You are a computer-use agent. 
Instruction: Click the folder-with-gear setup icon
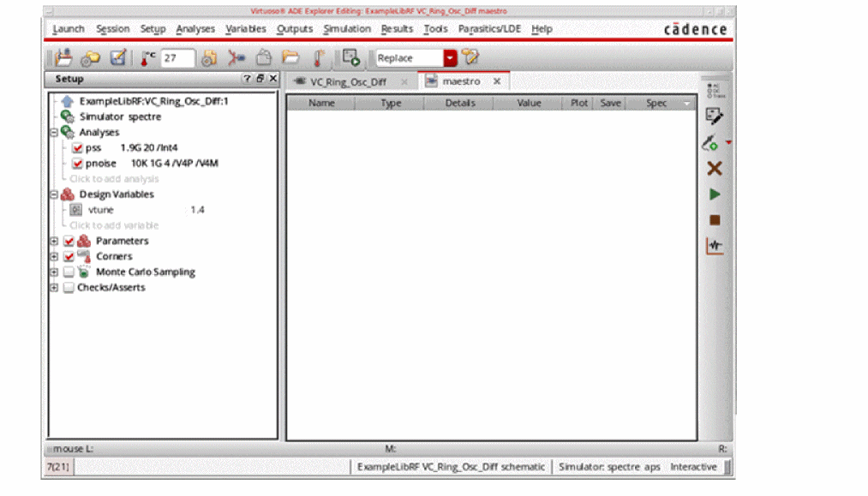pos(91,58)
